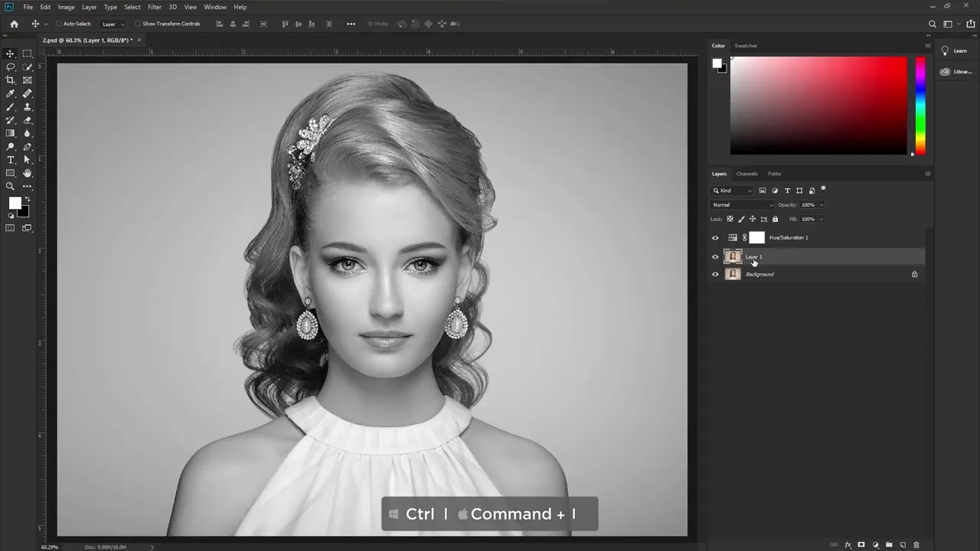Toggle lock transparent pixels
Image resolution: width=980 pixels, height=551 pixels.
(730, 219)
